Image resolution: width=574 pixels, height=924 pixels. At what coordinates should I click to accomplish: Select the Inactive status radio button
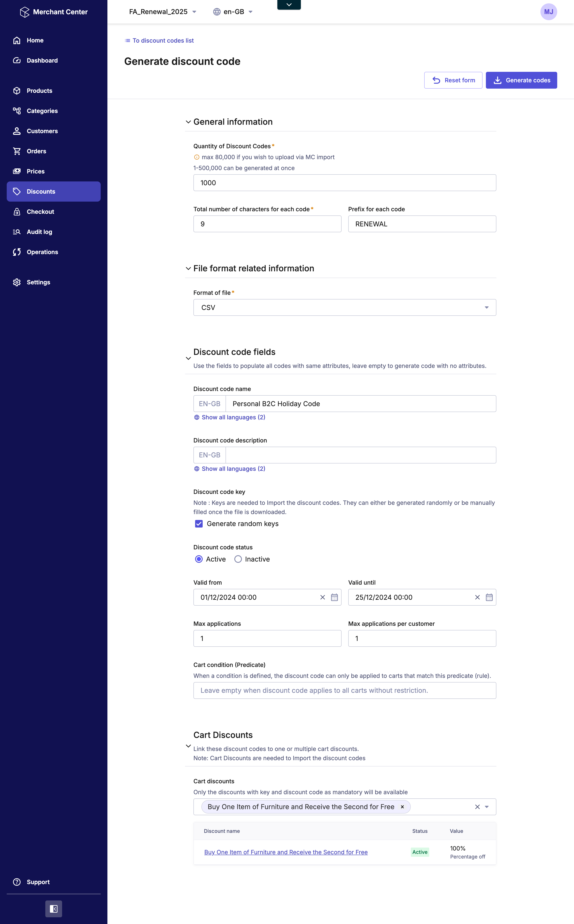pos(238,559)
